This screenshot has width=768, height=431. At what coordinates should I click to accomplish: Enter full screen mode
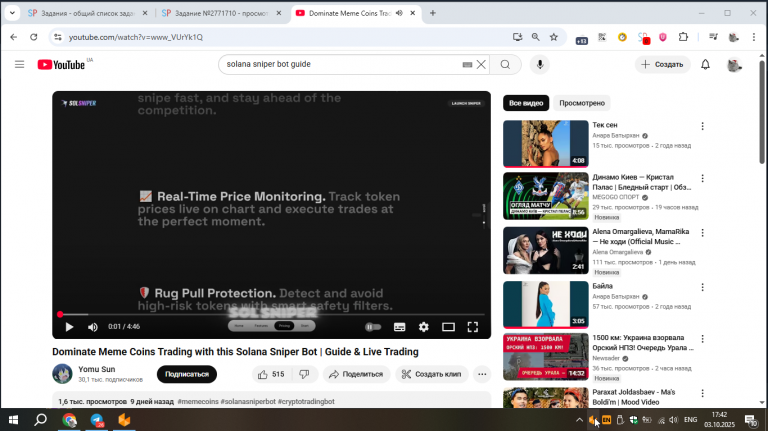(473, 327)
